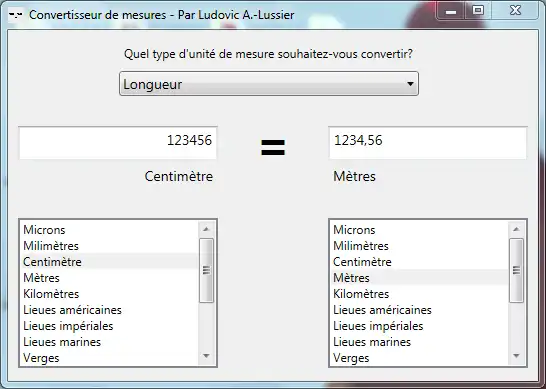Viewport: 546px width, 389px height.
Task: Select Lieues américaines in the left list
Action: coord(109,310)
